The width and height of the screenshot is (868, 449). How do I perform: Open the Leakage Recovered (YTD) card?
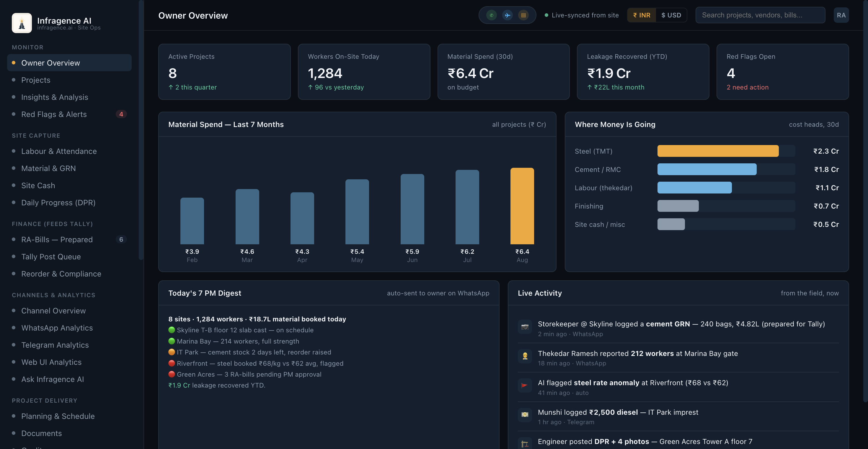pos(643,72)
